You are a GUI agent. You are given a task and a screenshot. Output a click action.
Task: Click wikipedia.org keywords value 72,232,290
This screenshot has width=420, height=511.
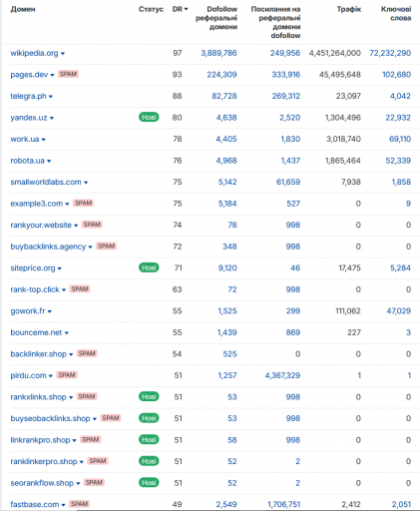[390, 53]
